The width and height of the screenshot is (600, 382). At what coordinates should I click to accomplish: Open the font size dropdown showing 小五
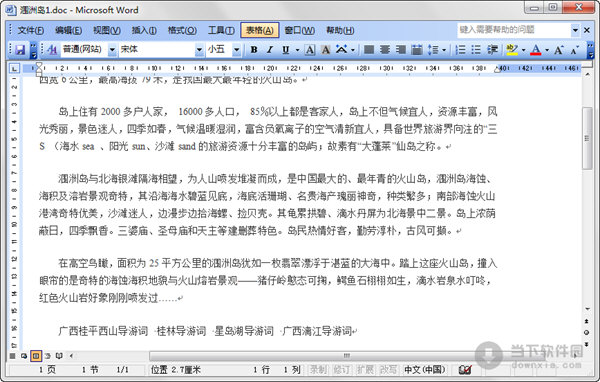point(236,49)
